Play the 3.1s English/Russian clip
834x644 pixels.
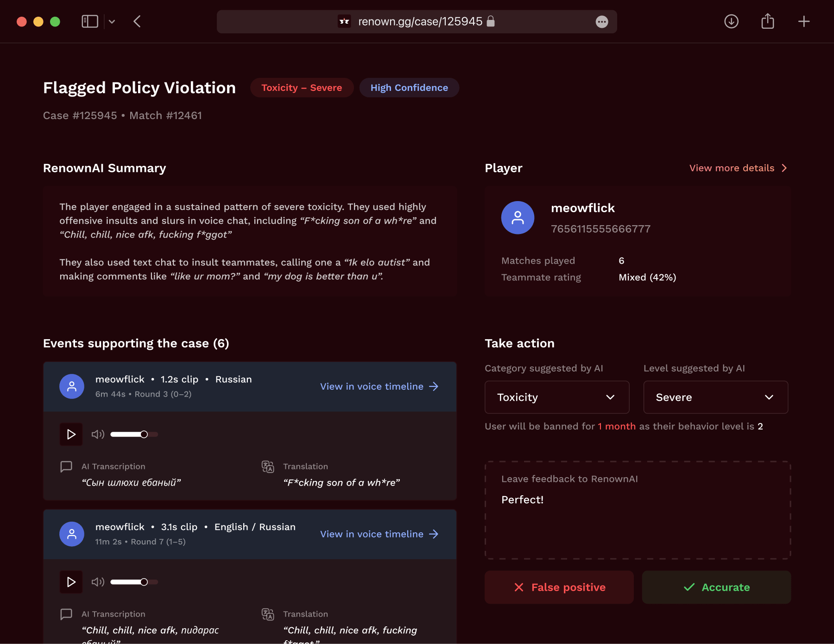(70, 582)
